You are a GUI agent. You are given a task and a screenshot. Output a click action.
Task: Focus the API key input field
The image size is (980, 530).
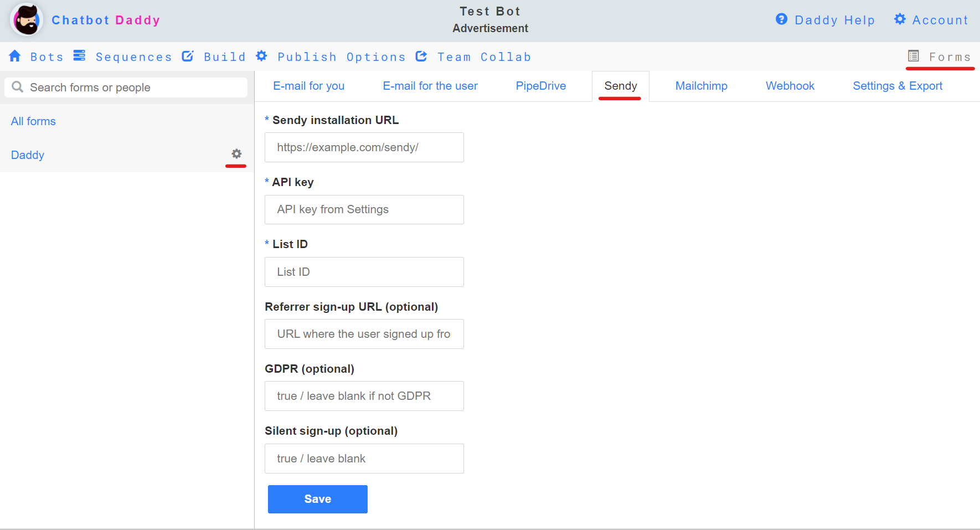[x=364, y=209]
